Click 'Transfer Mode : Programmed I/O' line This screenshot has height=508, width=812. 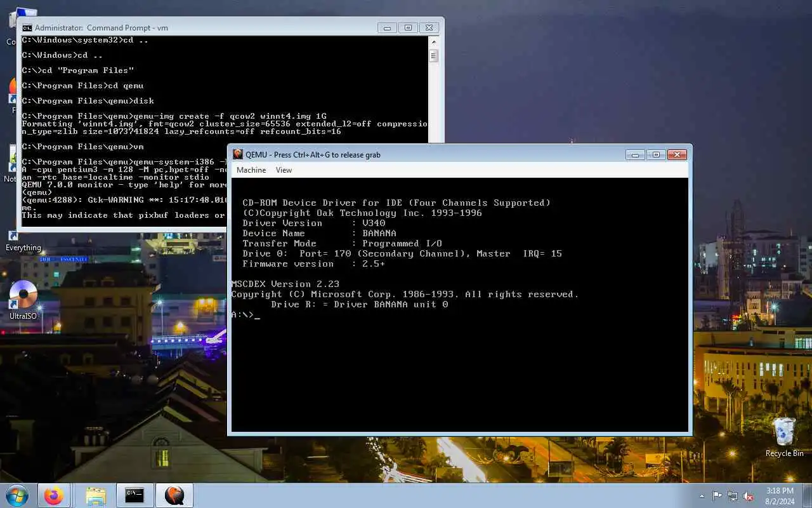point(343,243)
